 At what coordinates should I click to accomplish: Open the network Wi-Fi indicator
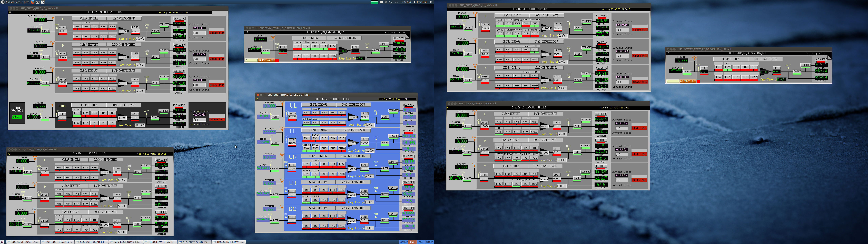coord(391,2)
